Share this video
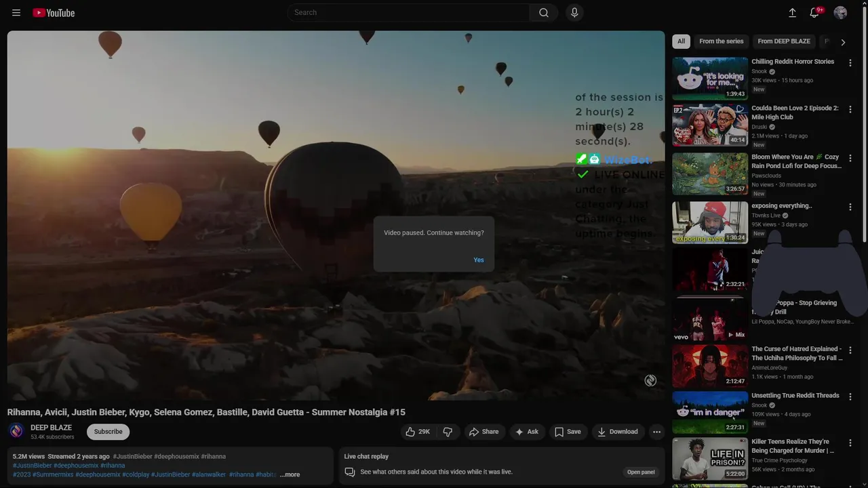 pos(484,432)
